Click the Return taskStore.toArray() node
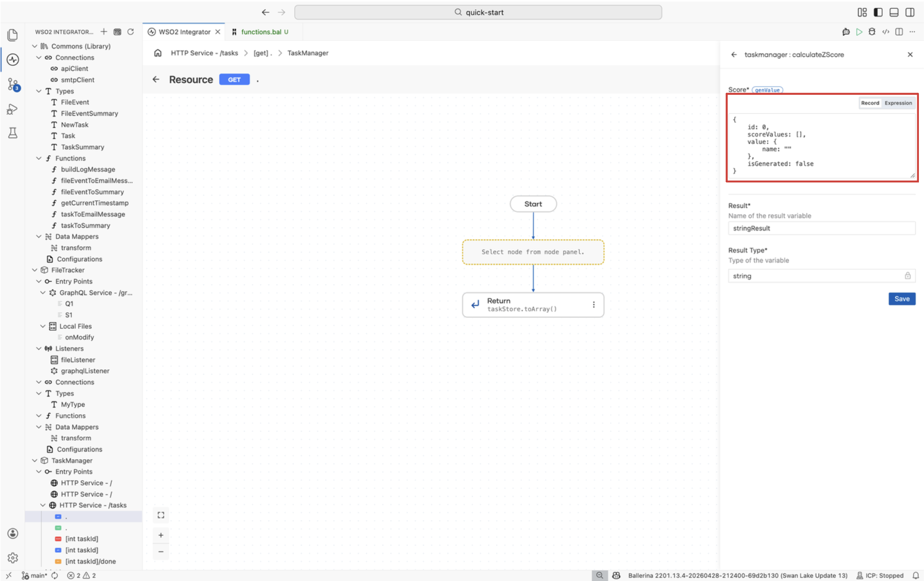The width and height of the screenshot is (924, 581). (x=533, y=305)
